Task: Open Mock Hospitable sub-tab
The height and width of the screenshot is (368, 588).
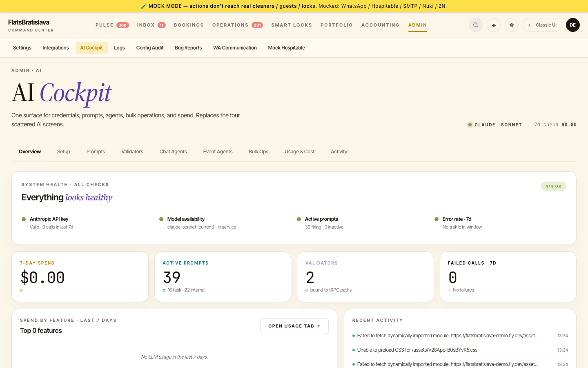Action: click(x=286, y=48)
